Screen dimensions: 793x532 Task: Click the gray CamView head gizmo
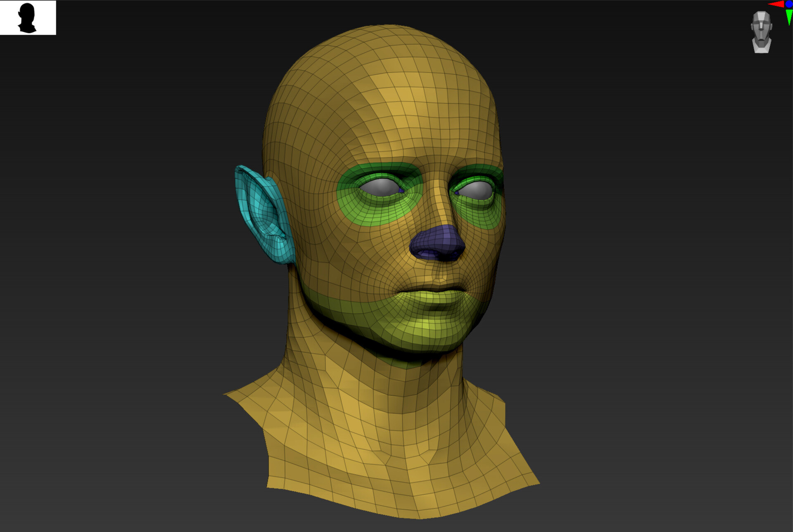761,32
